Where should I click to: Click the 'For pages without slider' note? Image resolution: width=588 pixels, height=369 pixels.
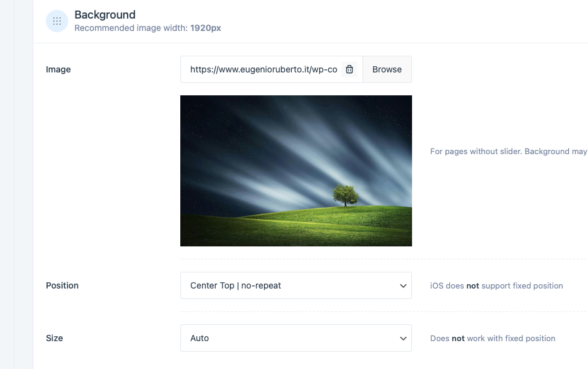coord(508,151)
